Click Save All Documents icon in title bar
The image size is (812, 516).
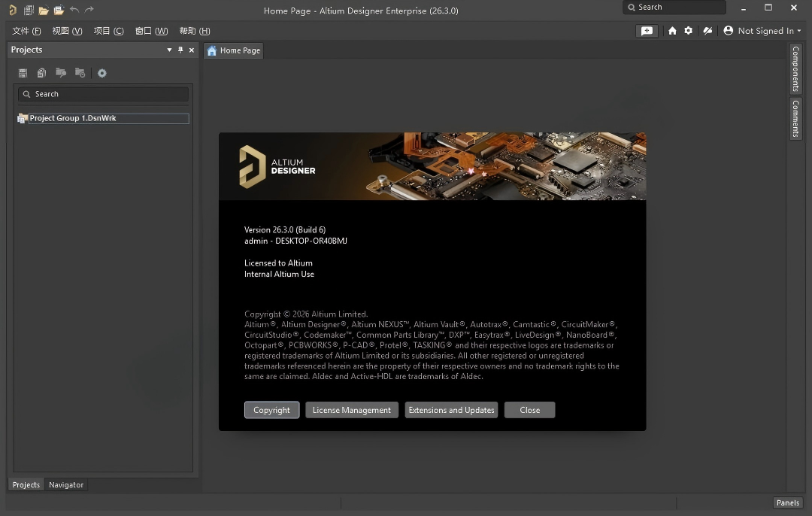(x=29, y=10)
